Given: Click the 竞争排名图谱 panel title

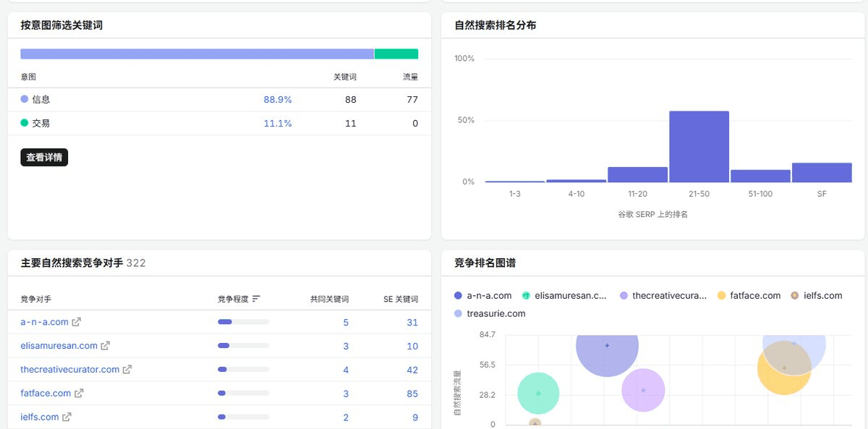Looking at the screenshot, I should pos(485,263).
